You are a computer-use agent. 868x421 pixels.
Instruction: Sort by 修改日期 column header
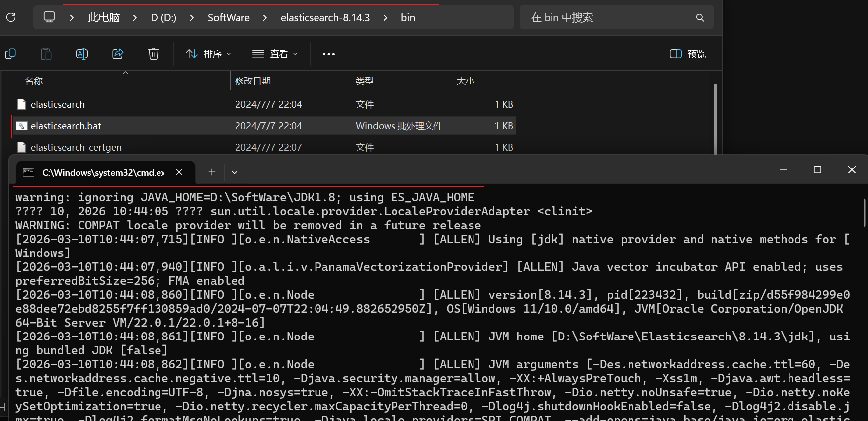click(253, 81)
